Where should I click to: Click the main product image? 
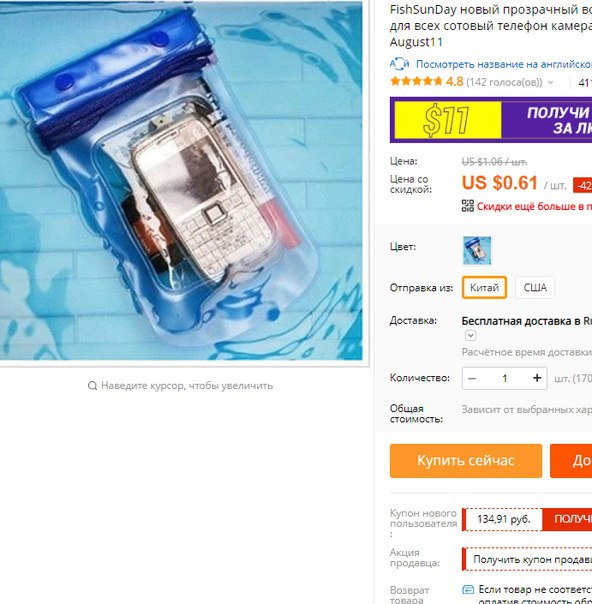pos(181,181)
